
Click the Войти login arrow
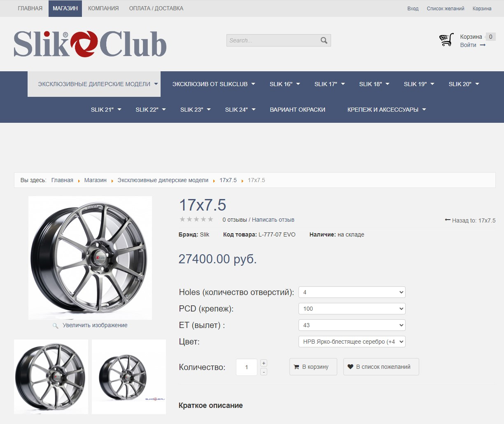point(483,45)
